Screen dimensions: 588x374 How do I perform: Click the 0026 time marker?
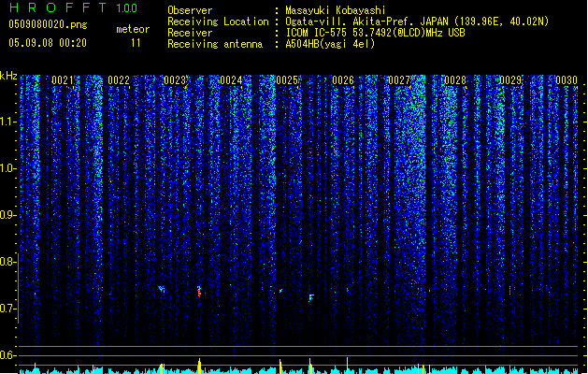[343, 80]
